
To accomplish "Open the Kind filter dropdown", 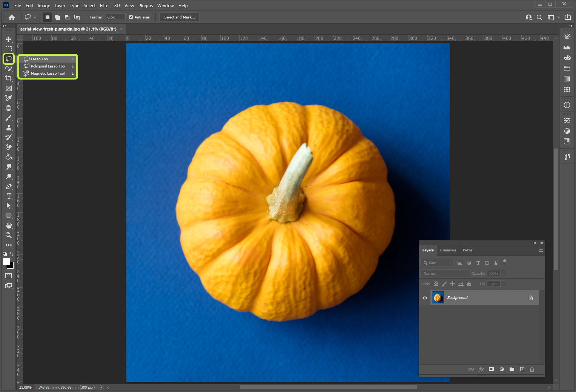I will 437,263.
